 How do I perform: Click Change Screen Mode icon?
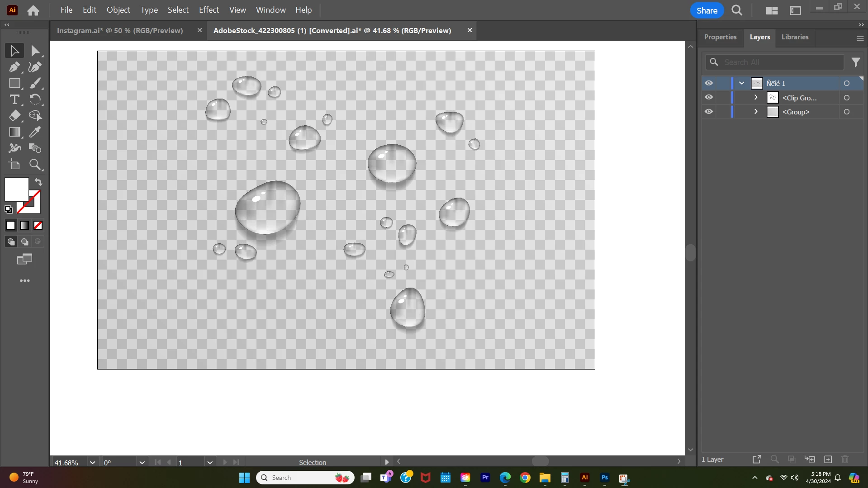[24, 259]
